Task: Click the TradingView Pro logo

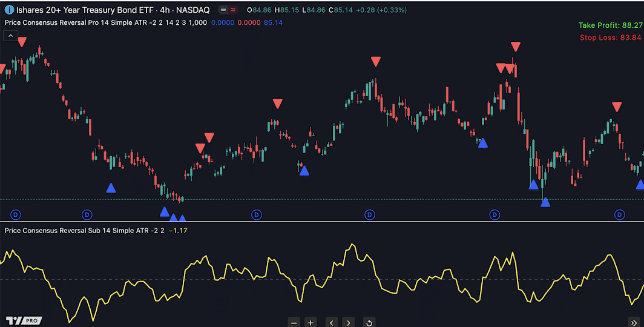Action: pos(23,320)
